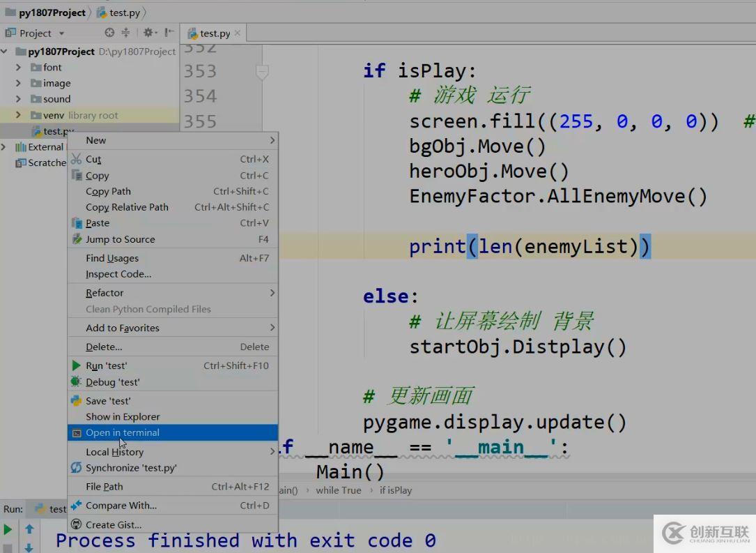Click the fold marker beside line 353
This screenshot has height=553, width=756.
[262, 71]
